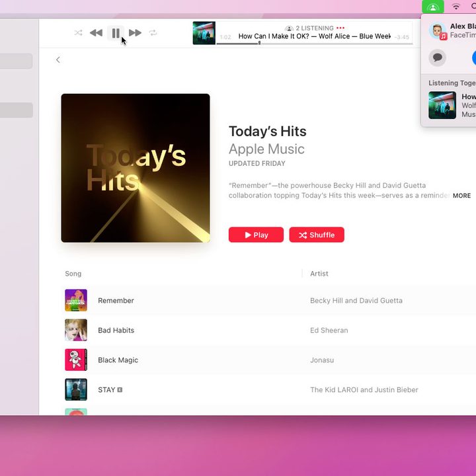476x476 pixels.
Task: Sort by the Artist column header
Action: coord(319,274)
